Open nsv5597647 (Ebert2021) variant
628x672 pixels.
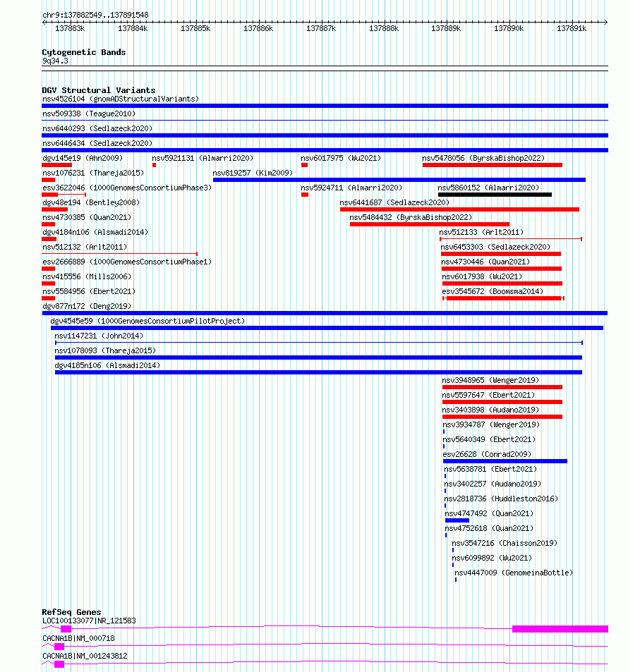[x=488, y=395]
